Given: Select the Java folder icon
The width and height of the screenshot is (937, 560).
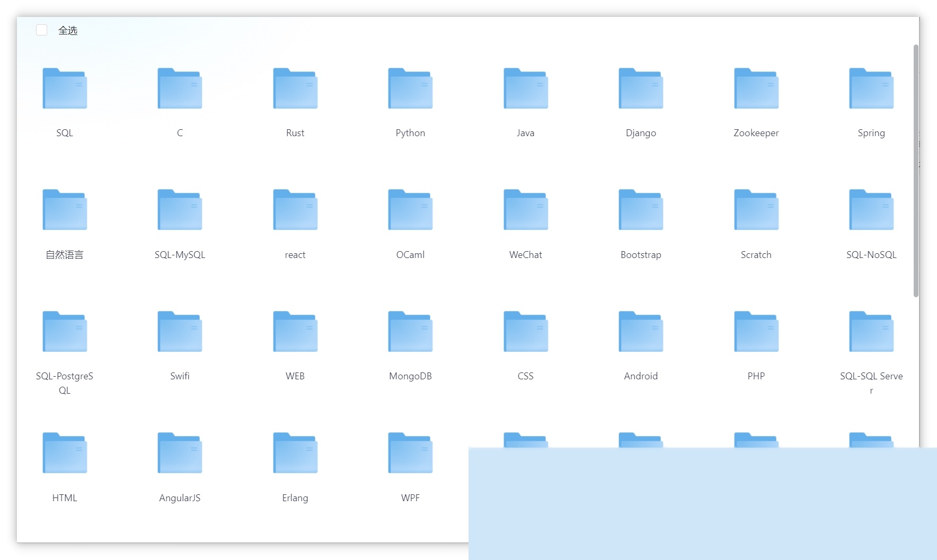Looking at the screenshot, I should (x=526, y=88).
